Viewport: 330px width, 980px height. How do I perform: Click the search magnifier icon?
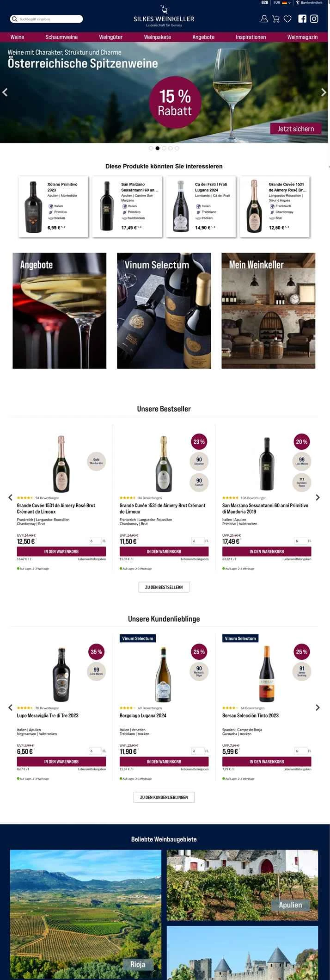[x=14, y=19]
